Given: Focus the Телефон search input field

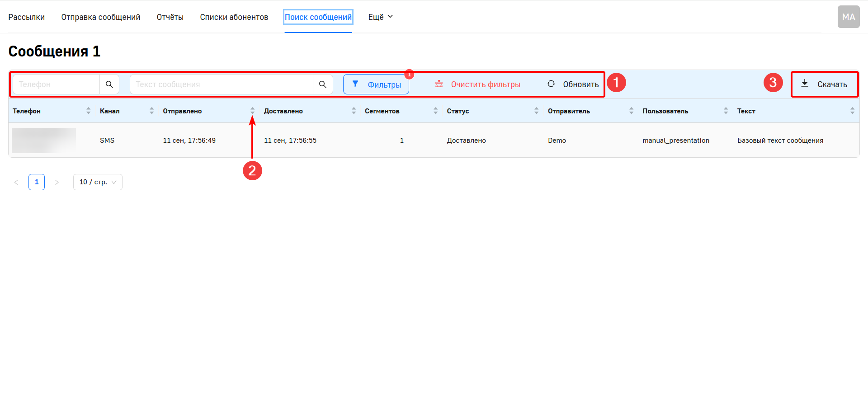Looking at the screenshot, I should (57, 84).
